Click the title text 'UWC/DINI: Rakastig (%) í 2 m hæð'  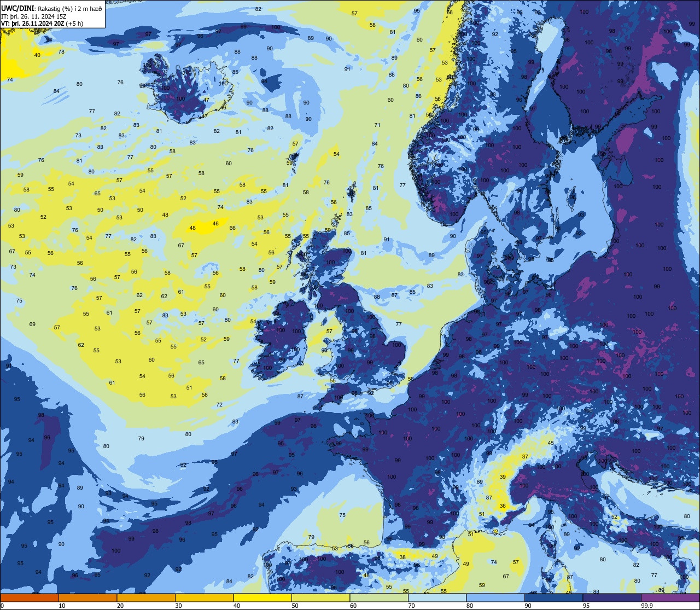click(51, 8)
